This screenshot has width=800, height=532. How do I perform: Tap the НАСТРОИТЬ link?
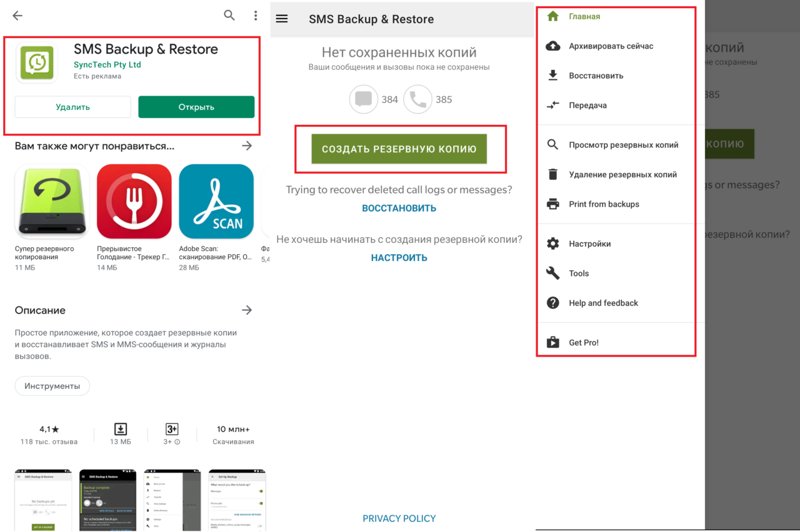[399, 258]
